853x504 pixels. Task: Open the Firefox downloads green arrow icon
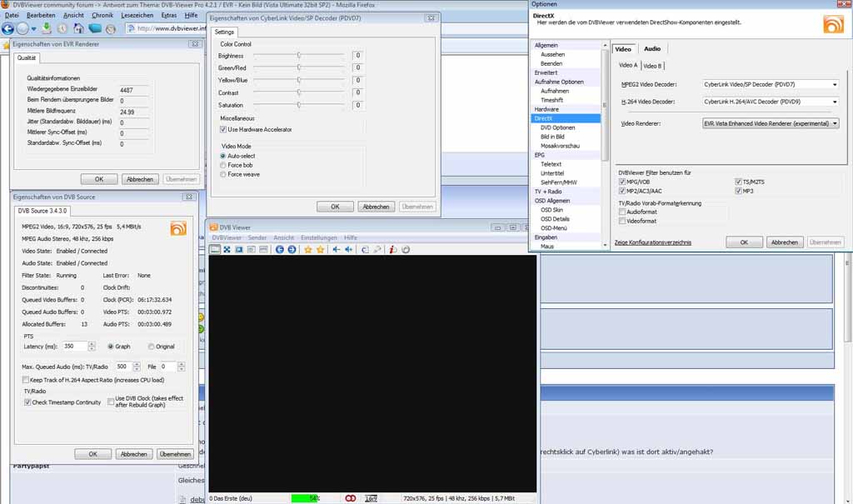(47, 28)
